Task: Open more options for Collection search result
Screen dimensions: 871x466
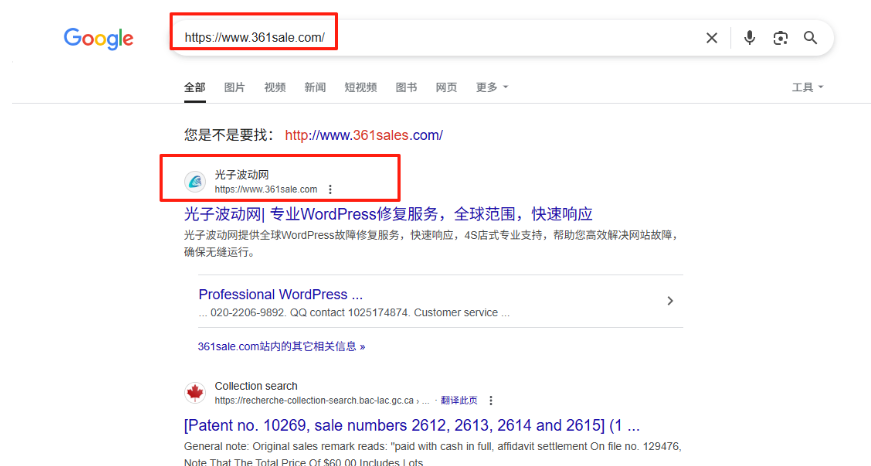Action: tap(490, 400)
